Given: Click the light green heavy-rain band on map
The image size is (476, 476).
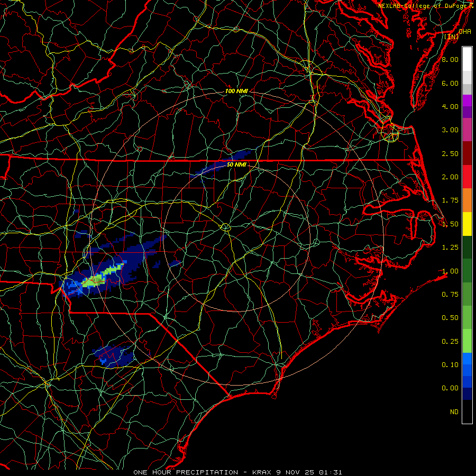Looking at the screenshot, I should point(103,275).
